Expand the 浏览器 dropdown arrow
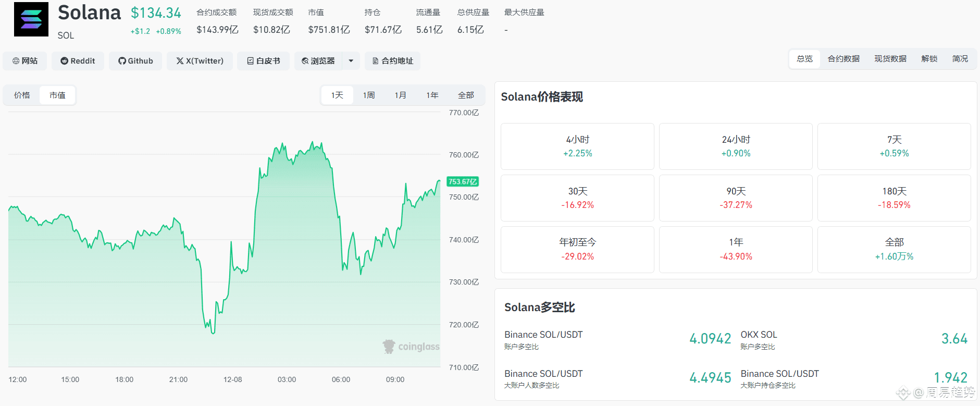The width and height of the screenshot is (980, 406). click(x=351, y=61)
